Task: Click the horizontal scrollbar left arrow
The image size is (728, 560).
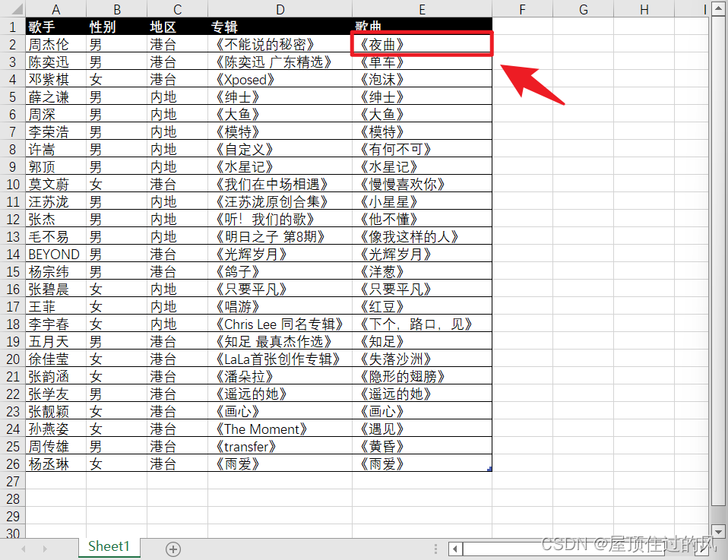Action: point(454,548)
